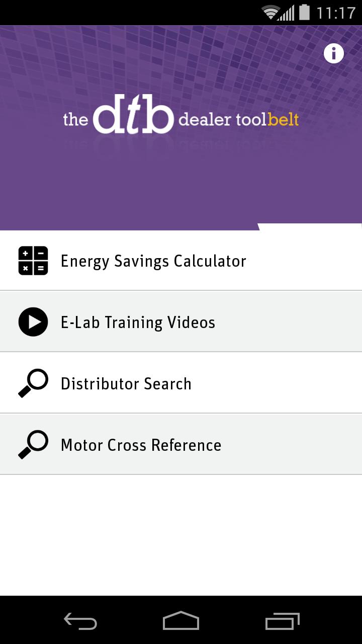Open the info icon in the header
This screenshot has width=362, height=644.
pos(333,53)
